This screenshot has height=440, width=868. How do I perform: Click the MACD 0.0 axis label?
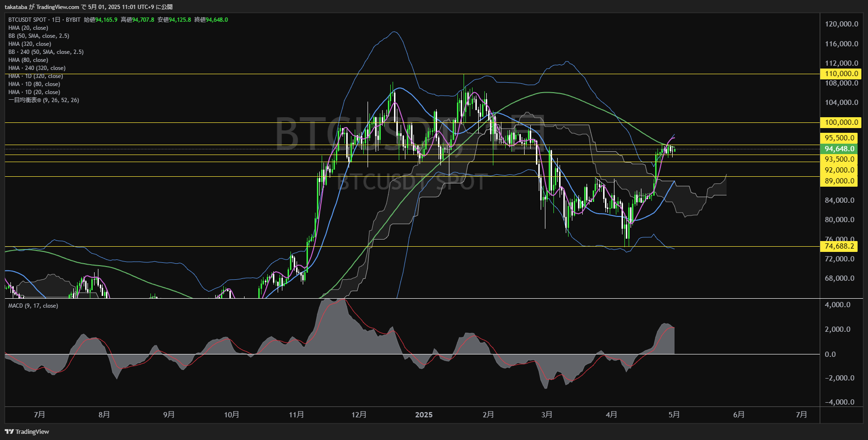click(x=830, y=354)
